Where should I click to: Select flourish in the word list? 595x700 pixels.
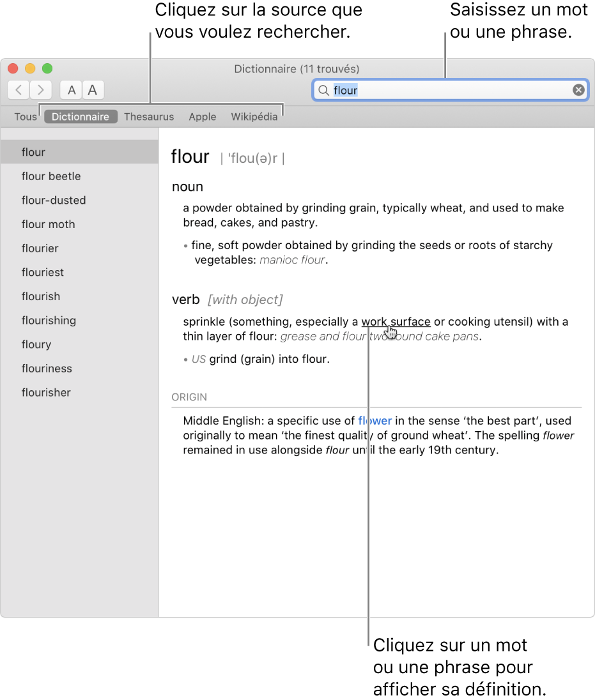coord(41,296)
